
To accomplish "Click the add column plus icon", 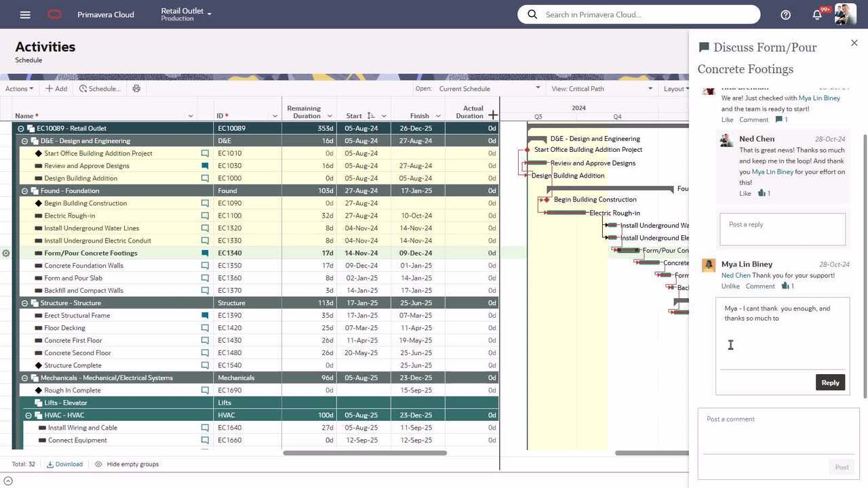I will click(493, 115).
